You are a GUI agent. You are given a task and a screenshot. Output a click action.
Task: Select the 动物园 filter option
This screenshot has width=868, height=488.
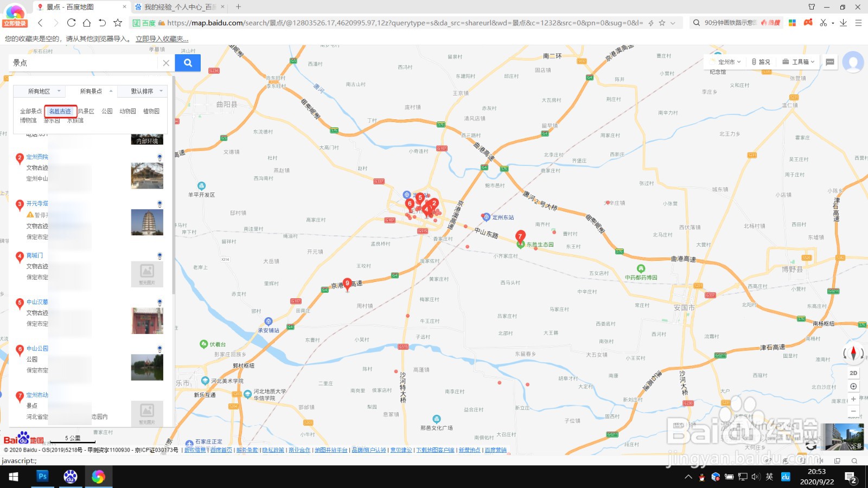[x=127, y=111]
